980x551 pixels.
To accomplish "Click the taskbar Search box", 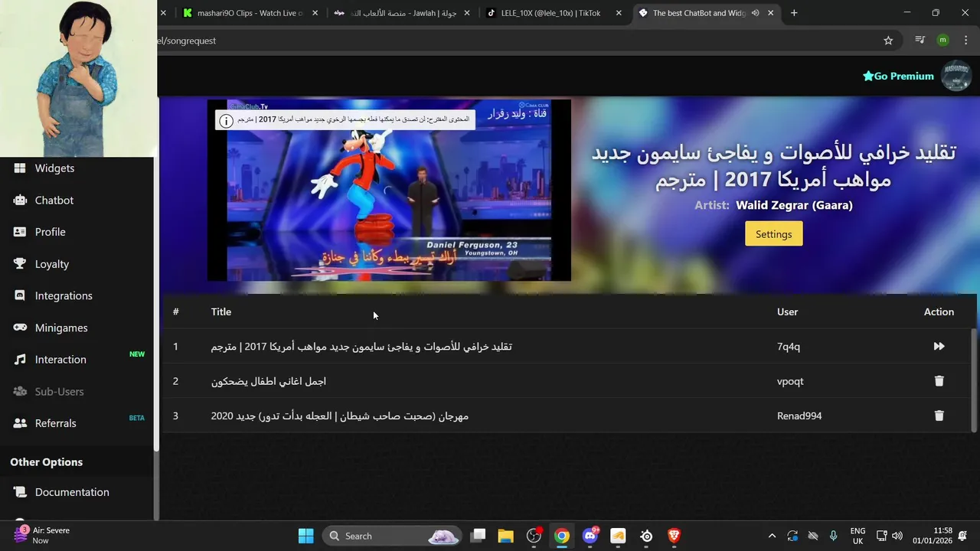I will click(392, 536).
